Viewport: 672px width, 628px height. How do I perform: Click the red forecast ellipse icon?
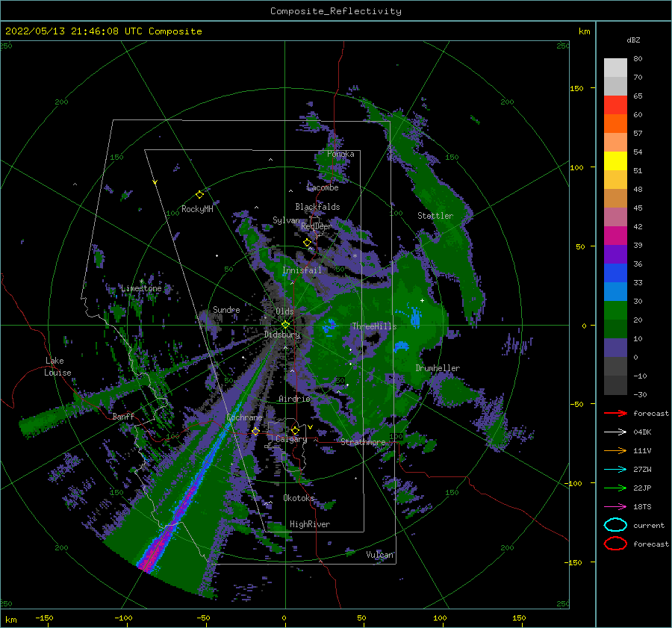click(x=615, y=544)
